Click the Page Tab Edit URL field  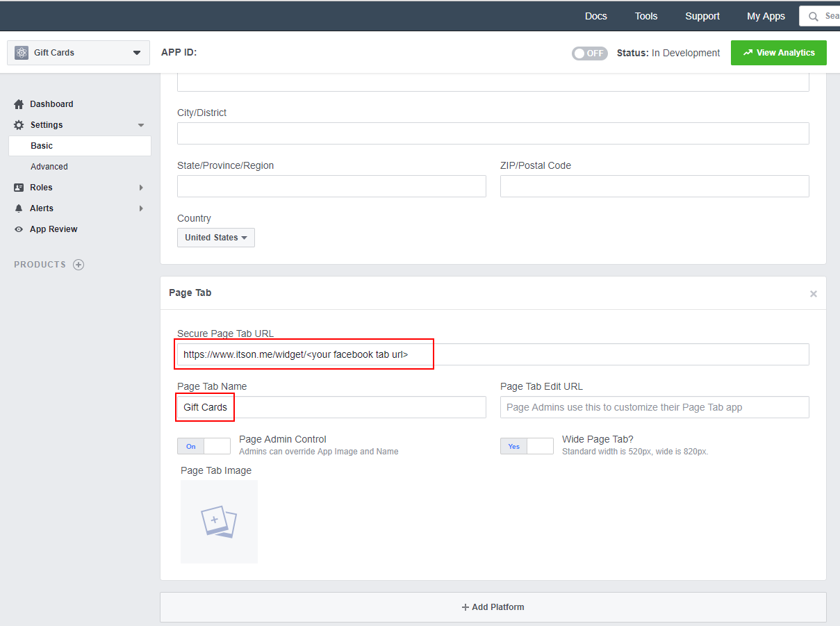(x=654, y=407)
